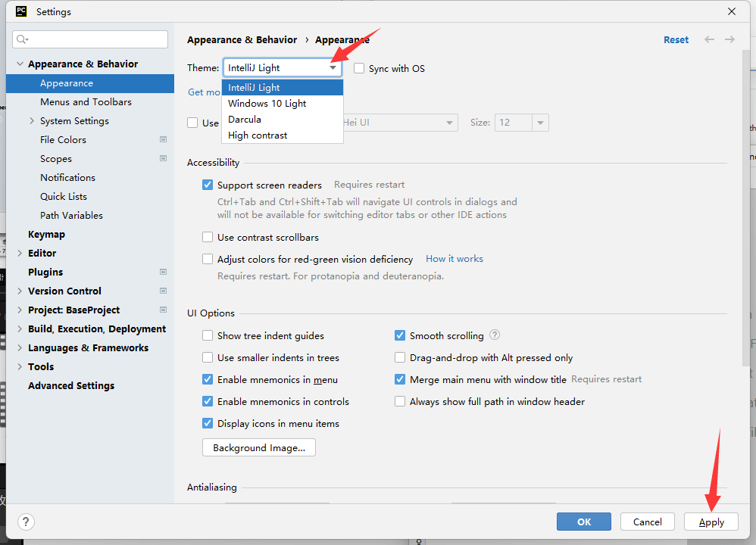Enable Sync with OS checkbox
Viewport: 756px width, 545px height.
click(x=359, y=68)
